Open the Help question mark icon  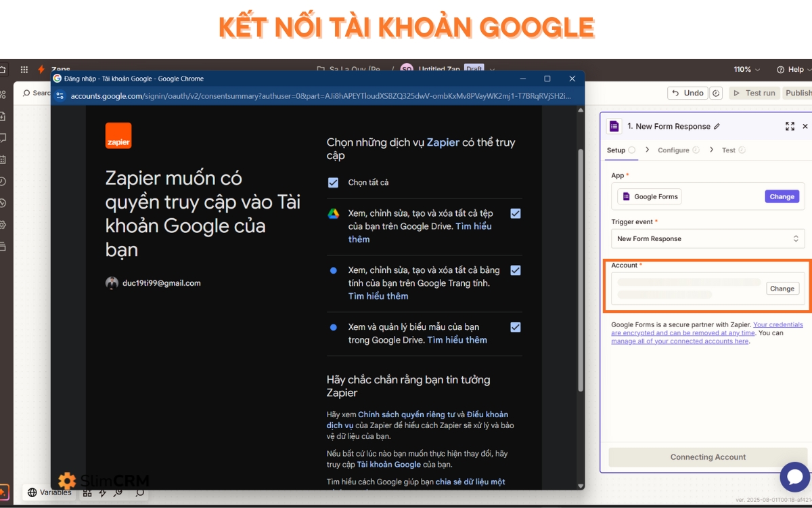pyautogui.click(x=780, y=69)
